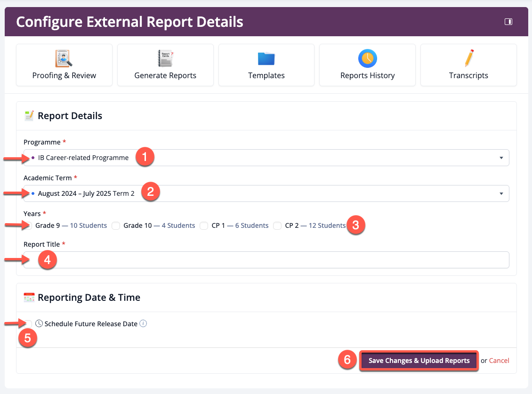Click the calendar icon beside Reporting Date & Time
The height and width of the screenshot is (394, 532).
coord(29,298)
